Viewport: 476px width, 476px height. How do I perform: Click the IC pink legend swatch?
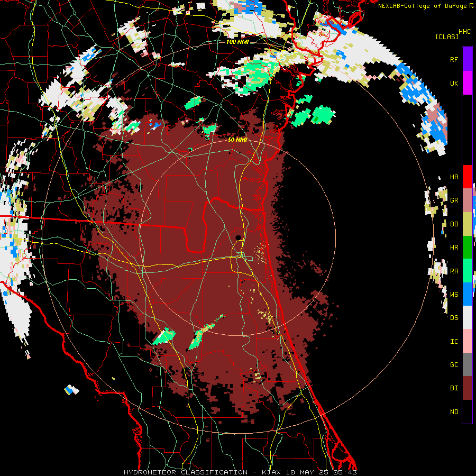(467, 341)
